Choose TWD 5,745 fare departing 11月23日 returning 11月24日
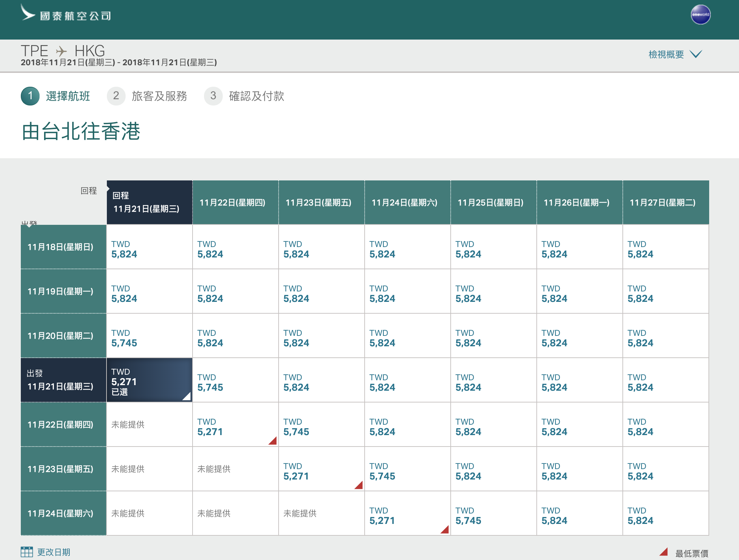 [408, 469]
